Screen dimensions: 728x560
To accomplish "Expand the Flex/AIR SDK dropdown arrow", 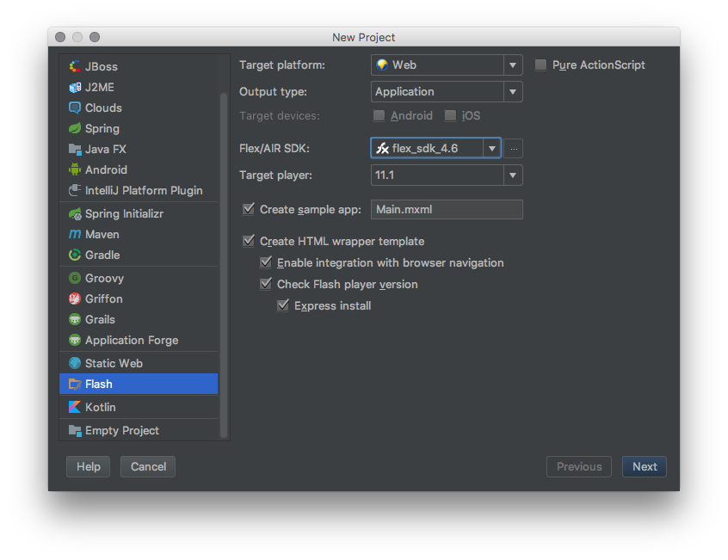I will tap(491, 149).
